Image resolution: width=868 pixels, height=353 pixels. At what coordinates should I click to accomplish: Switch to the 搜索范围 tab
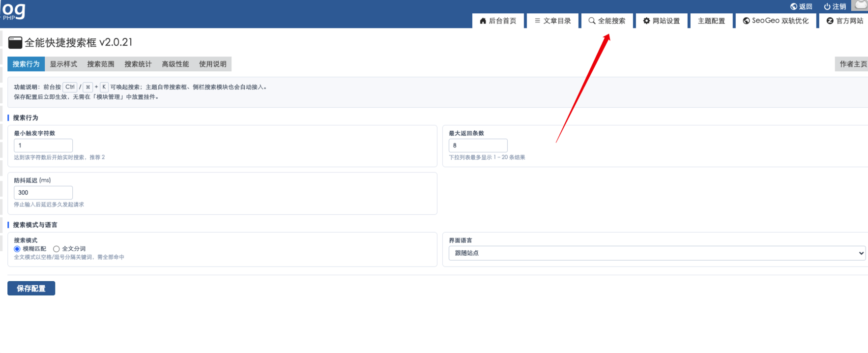tap(101, 64)
